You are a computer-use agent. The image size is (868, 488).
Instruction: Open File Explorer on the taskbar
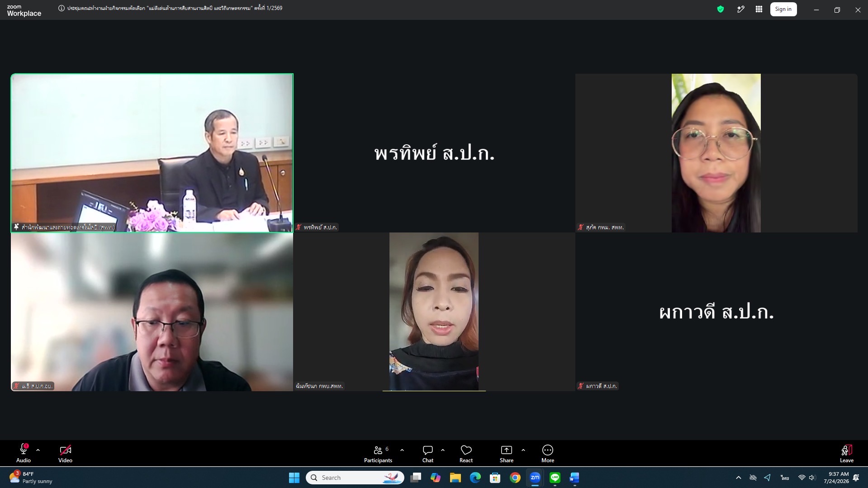click(x=455, y=478)
